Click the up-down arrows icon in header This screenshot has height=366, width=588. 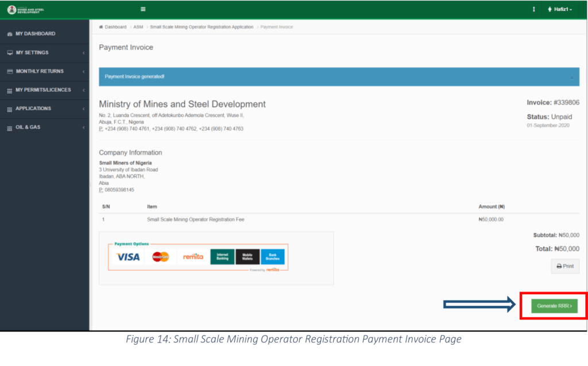point(533,9)
